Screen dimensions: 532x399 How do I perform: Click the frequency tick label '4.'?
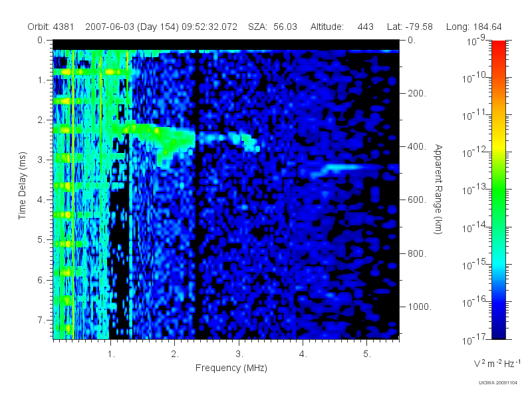click(303, 354)
